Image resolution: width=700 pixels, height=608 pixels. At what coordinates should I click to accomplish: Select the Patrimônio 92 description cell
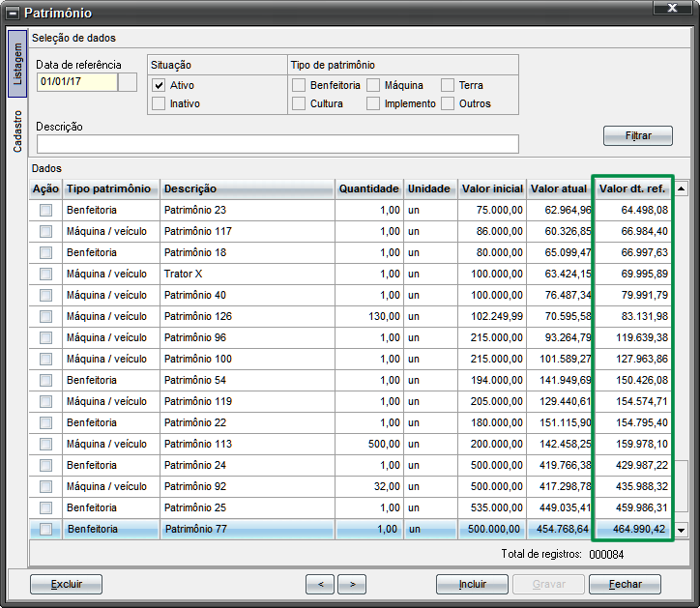click(x=248, y=486)
